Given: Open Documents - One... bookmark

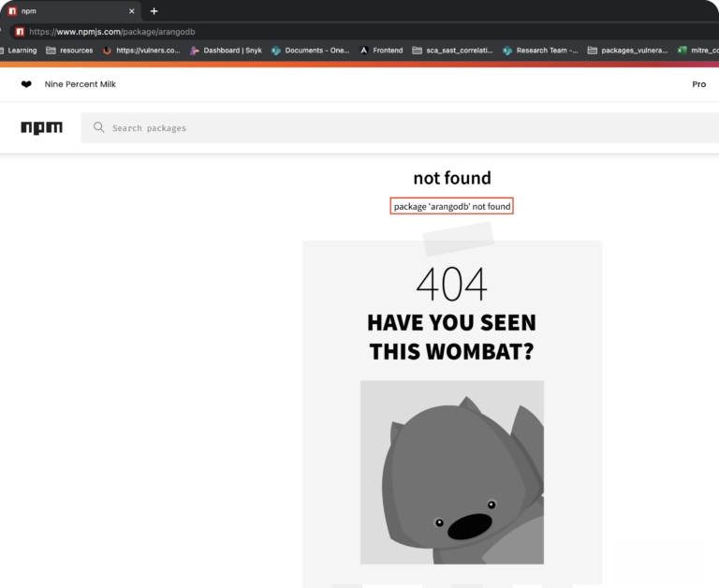Looking at the screenshot, I should click(x=311, y=51).
